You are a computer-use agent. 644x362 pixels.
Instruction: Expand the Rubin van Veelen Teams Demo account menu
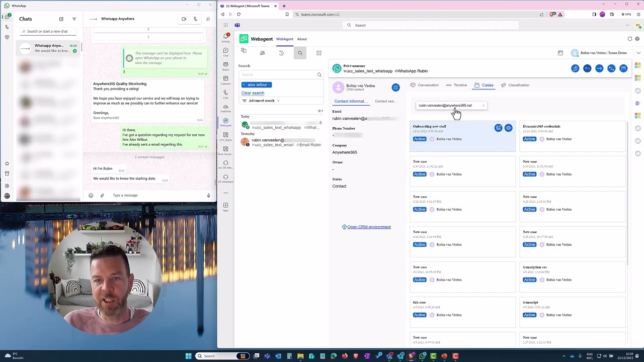point(638,53)
